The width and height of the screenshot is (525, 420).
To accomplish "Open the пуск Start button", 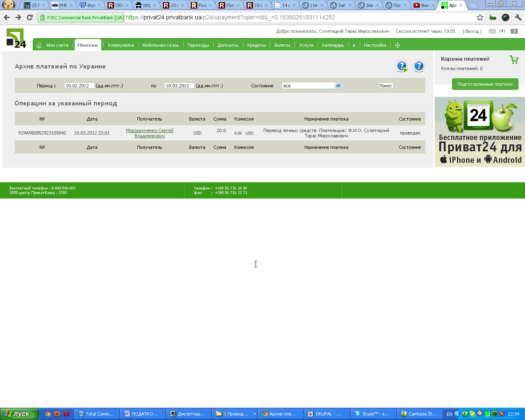I will (19, 414).
